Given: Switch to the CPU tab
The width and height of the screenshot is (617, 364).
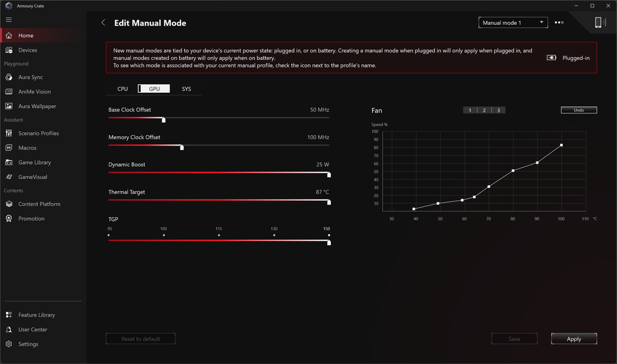Looking at the screenshot, I should tap(123, 89).
